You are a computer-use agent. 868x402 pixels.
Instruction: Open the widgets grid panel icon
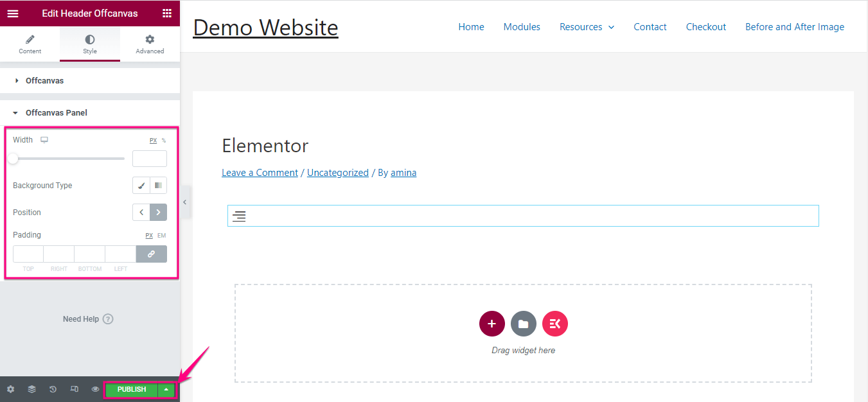167,13
